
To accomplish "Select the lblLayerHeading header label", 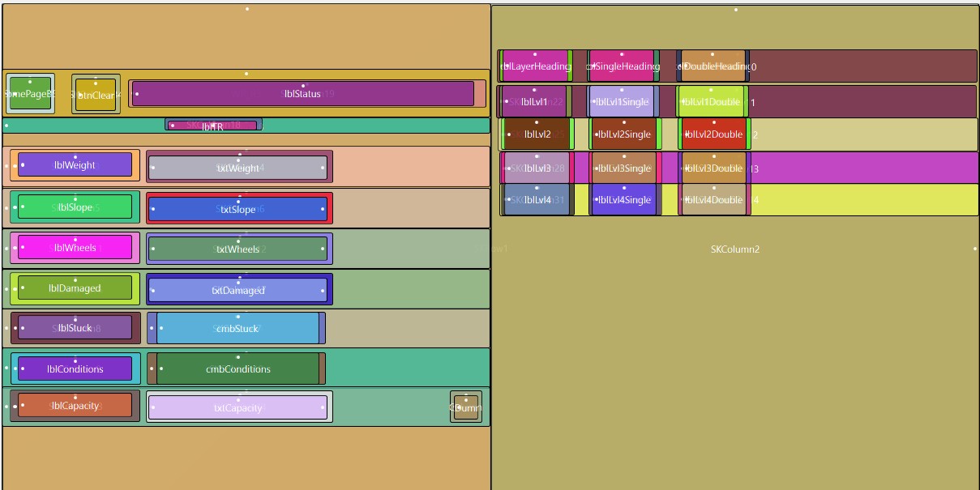I will click(535, 66).
